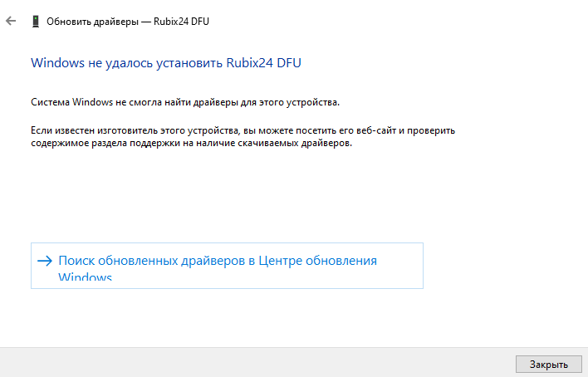Click the Rubix24 DFU device icon
This screenshot has width=588, height=377.
36,22
